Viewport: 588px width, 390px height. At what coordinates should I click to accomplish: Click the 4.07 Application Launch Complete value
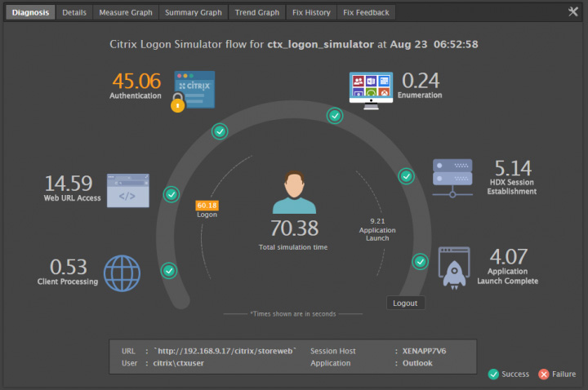509,257
